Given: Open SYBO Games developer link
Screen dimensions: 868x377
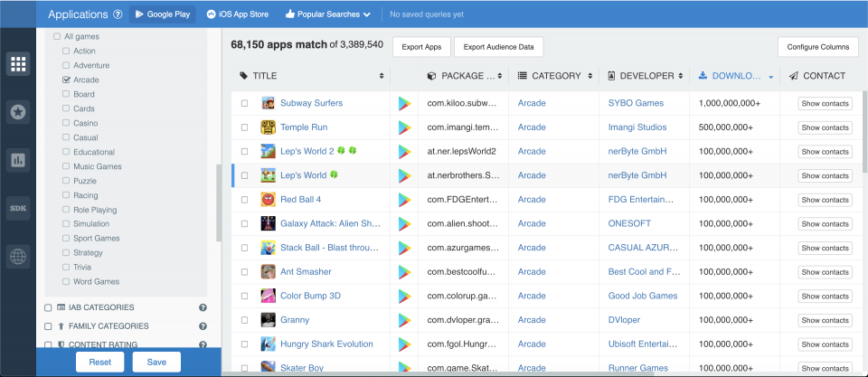Looking at the screenshot, I should pyautogui.click(x=636, y=103).
